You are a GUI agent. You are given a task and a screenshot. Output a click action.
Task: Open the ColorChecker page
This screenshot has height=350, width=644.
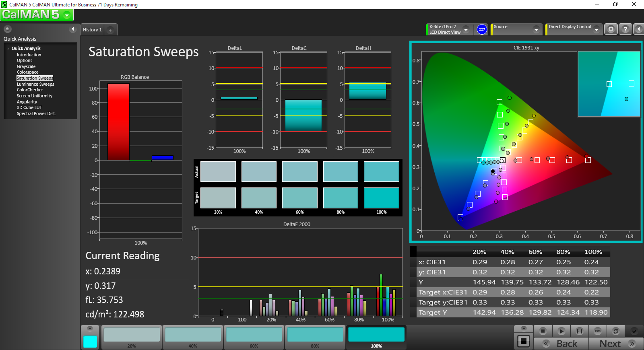tap(30, 90)
